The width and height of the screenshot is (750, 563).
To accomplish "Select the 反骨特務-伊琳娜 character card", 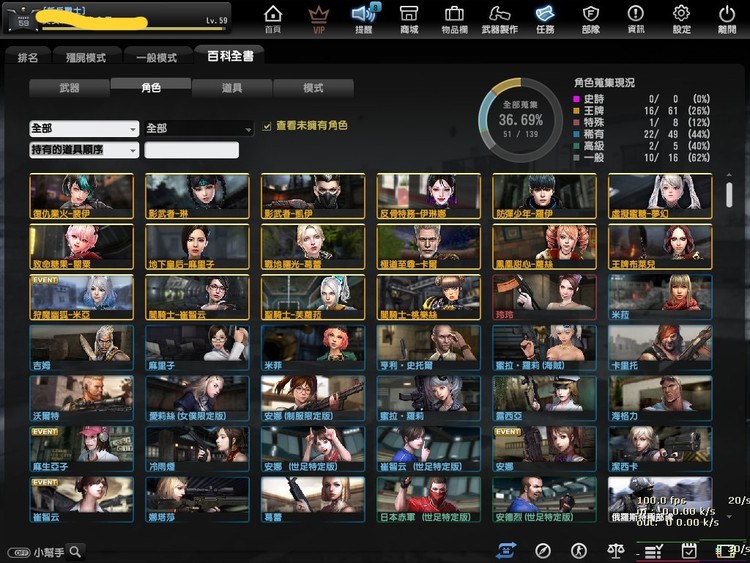I will 429,196.
